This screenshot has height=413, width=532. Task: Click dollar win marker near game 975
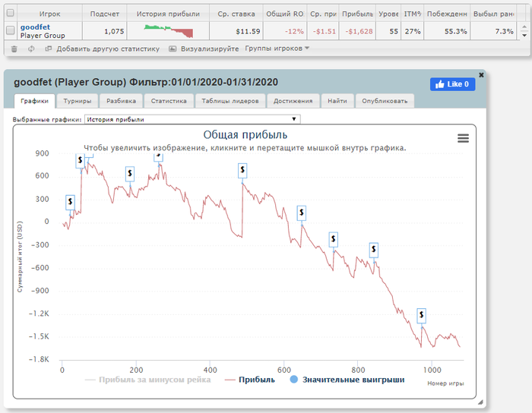(421, 315)
